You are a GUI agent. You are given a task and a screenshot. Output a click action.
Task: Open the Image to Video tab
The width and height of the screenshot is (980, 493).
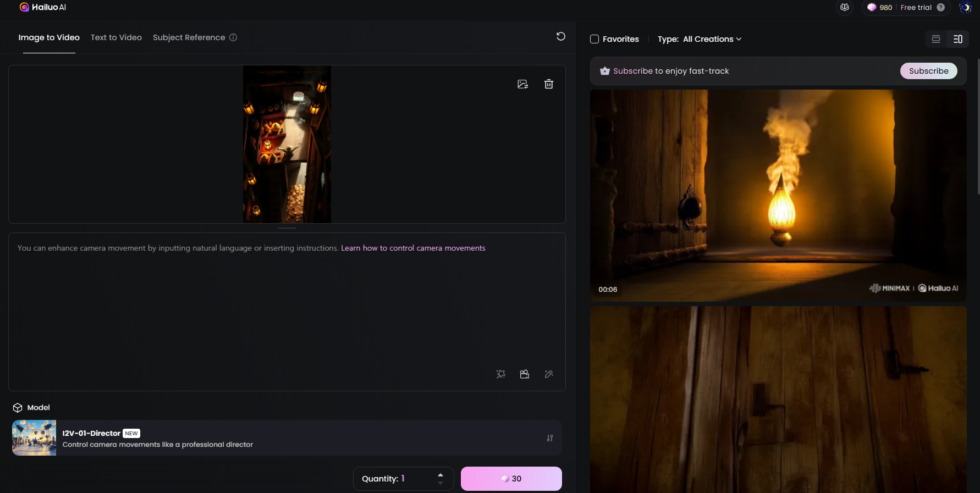pos(49,37)
